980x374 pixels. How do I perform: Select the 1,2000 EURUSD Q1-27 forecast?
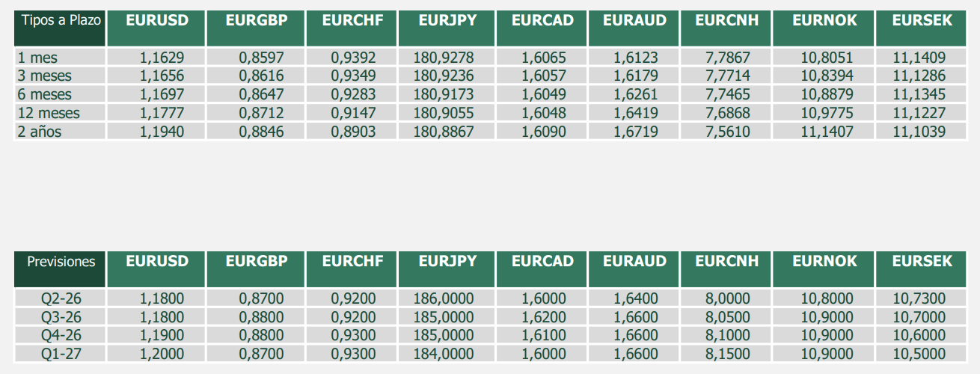[x=162, y=354]
